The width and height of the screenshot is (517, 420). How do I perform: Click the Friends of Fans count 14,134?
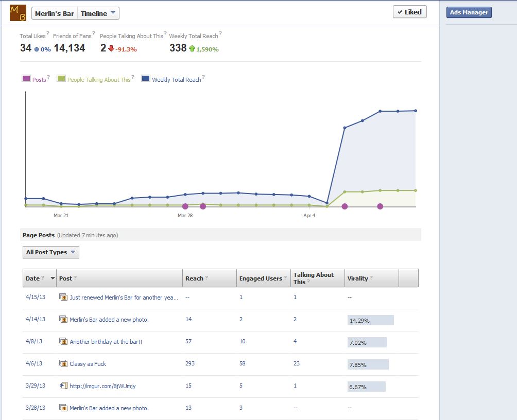pyautogui.click(x=69, y=48)
